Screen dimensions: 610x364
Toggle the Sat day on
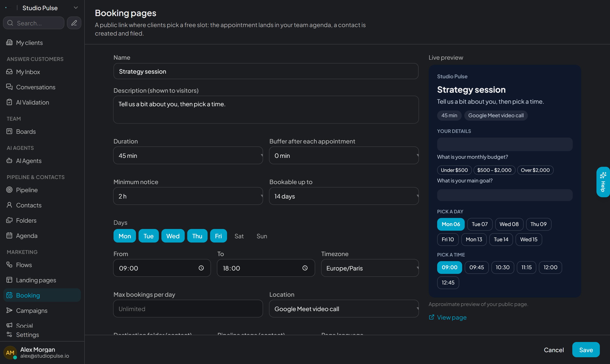click(x=239, y=236)
